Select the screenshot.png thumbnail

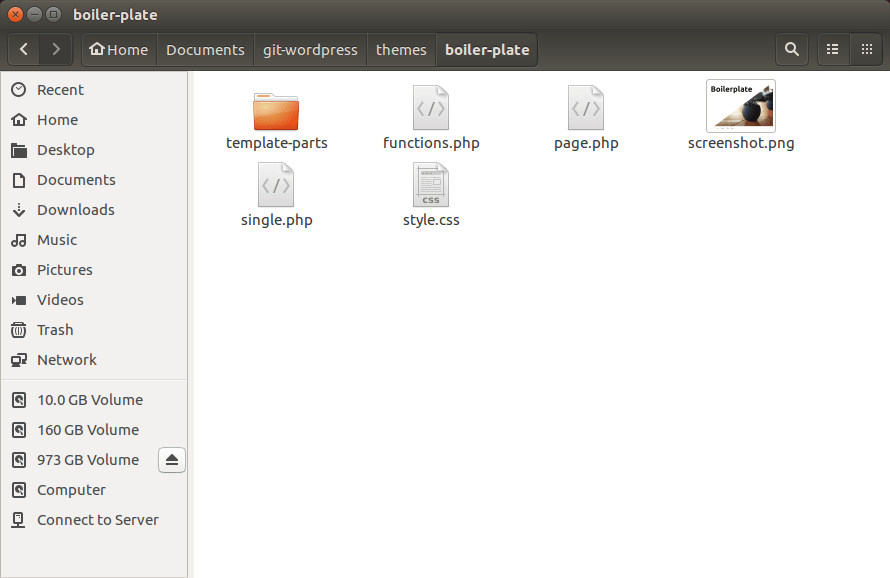click(x=741, y=106)
